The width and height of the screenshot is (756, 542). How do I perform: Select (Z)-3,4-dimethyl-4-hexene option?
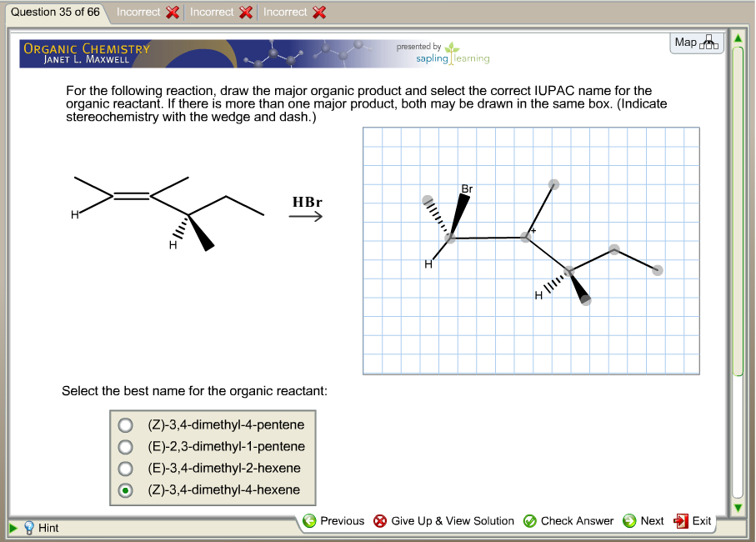(x=125, y=490)
